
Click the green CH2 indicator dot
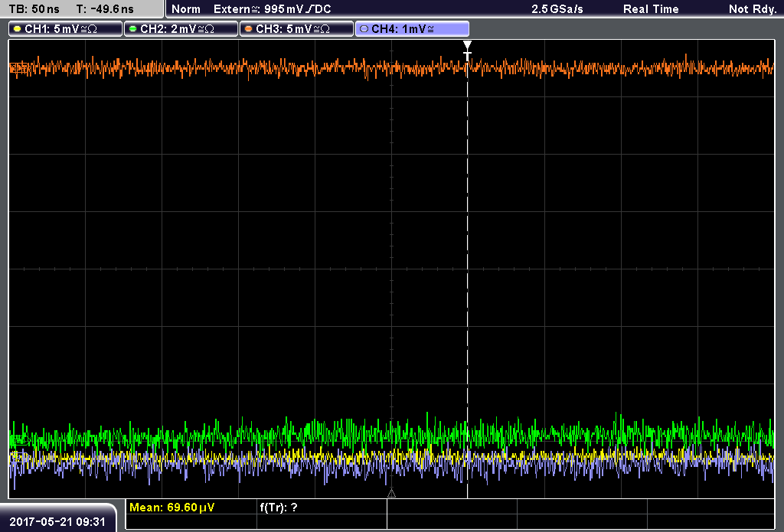[x=133, y=29]
